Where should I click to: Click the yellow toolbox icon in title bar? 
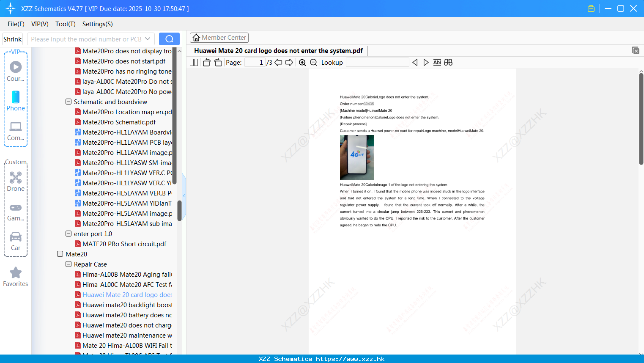click(x=591, y=8)
